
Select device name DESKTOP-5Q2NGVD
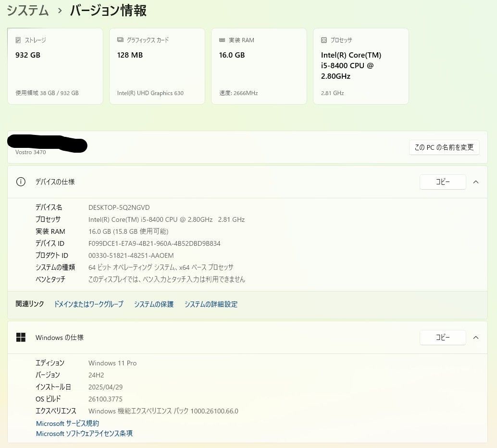pos(119,208)
